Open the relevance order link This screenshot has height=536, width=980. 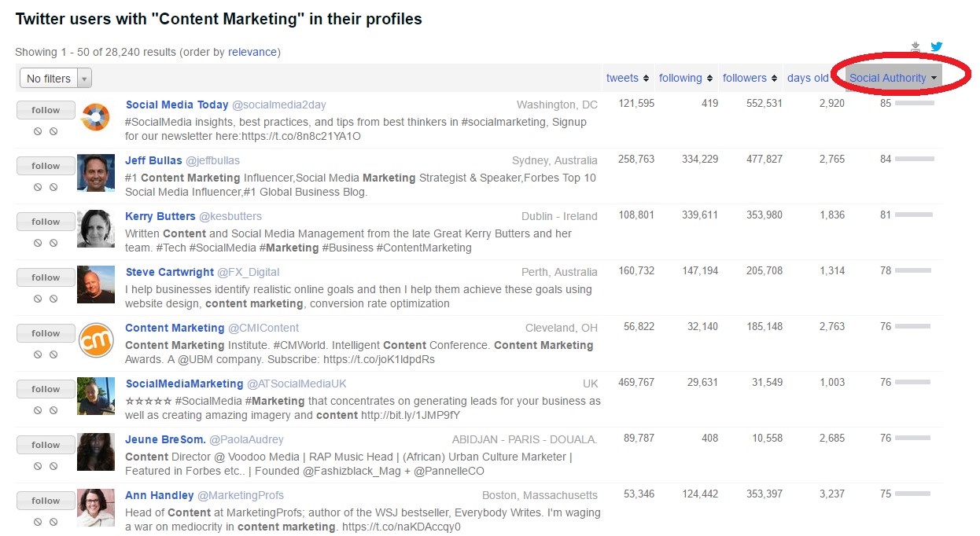click(x=252, y=52)
